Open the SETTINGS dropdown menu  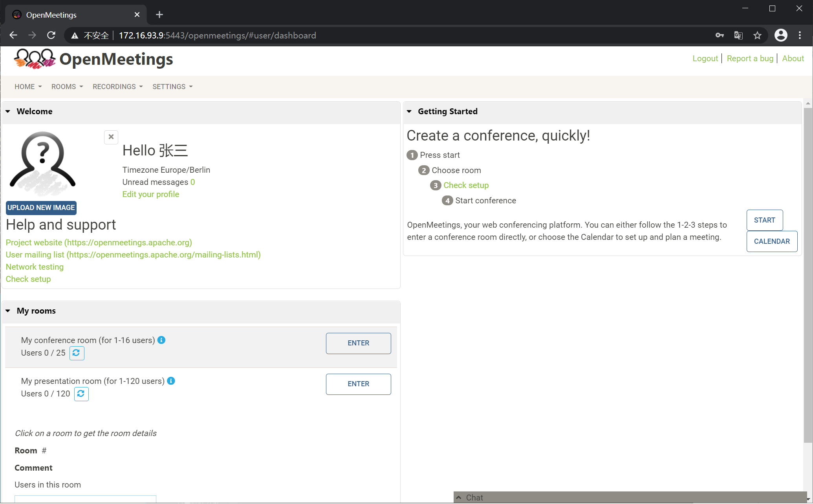coord(172,87)
